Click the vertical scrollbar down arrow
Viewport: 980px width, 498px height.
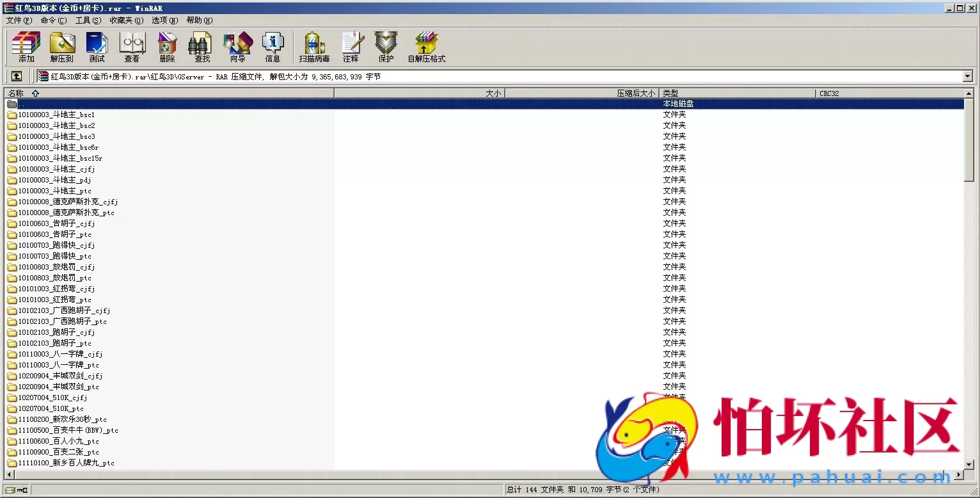[969, 464]
